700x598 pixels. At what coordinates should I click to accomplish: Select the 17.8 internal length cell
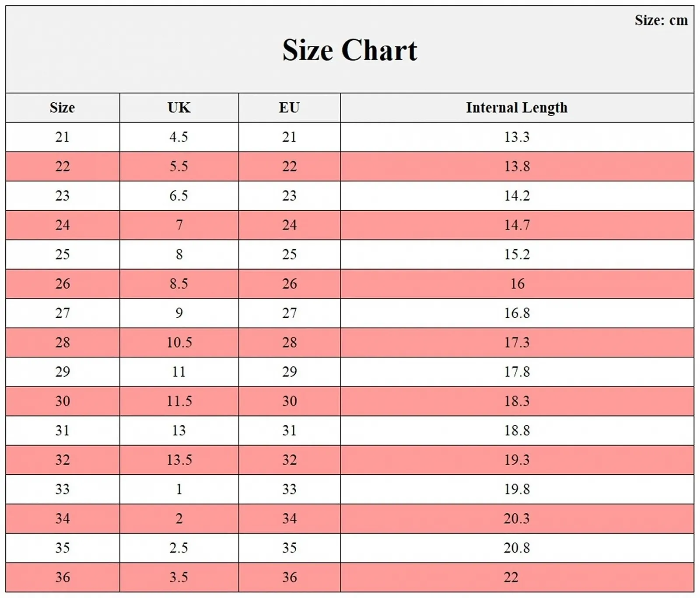[x=517, y=372]
